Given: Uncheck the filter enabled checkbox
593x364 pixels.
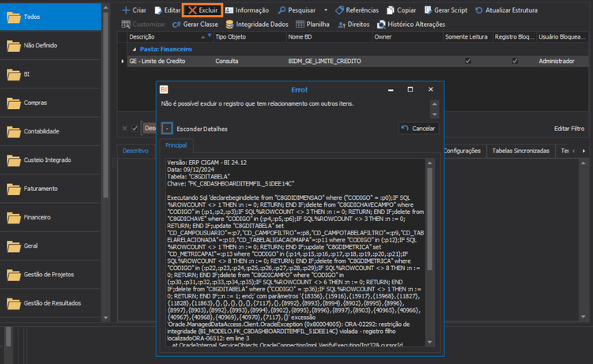Looking at the screenshot, I should pyautogui.click(x=134, y=129).
